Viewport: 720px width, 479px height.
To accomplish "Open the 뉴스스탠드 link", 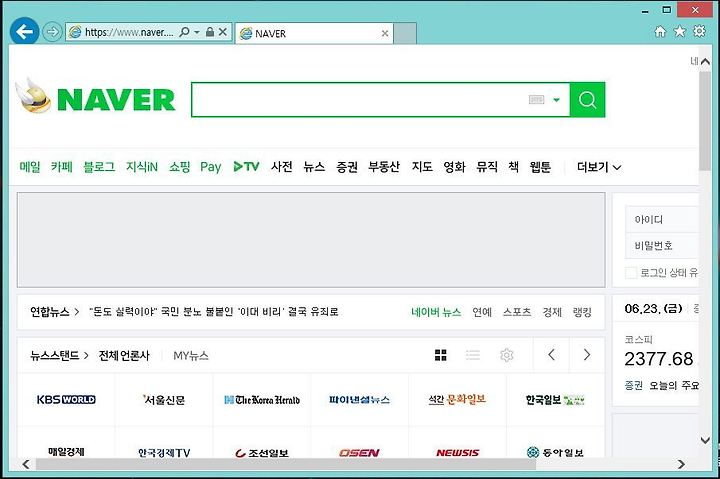I will click(59, 355).
